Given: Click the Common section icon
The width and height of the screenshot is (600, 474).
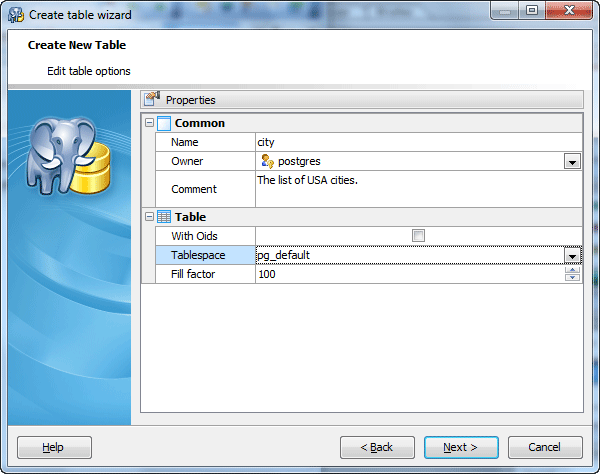Looking at the screenshot, I should click(x=165, y=123).
